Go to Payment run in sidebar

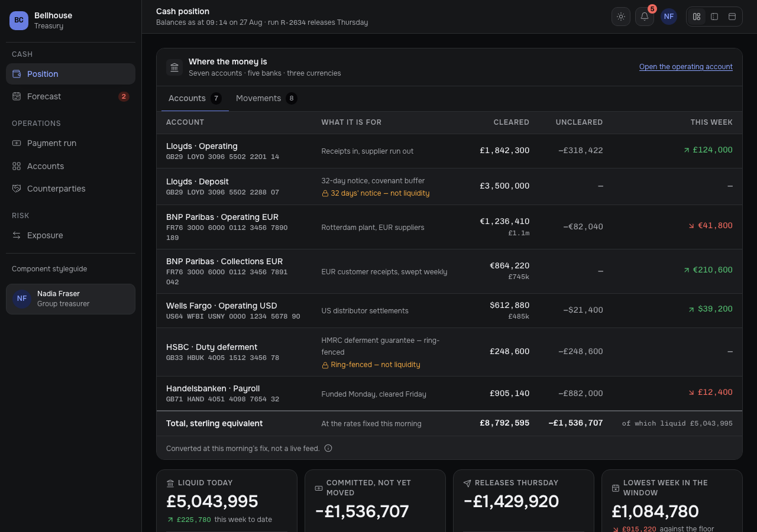point(70,143)
